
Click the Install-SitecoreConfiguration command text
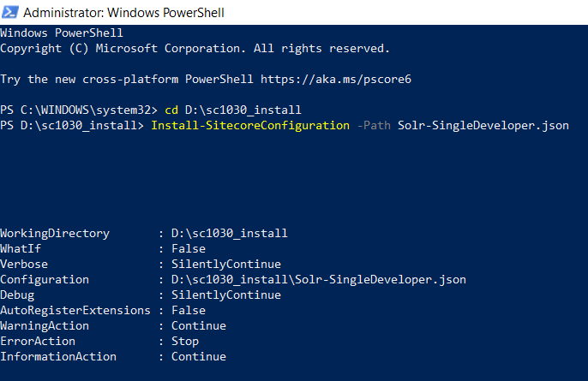[249, 126]
